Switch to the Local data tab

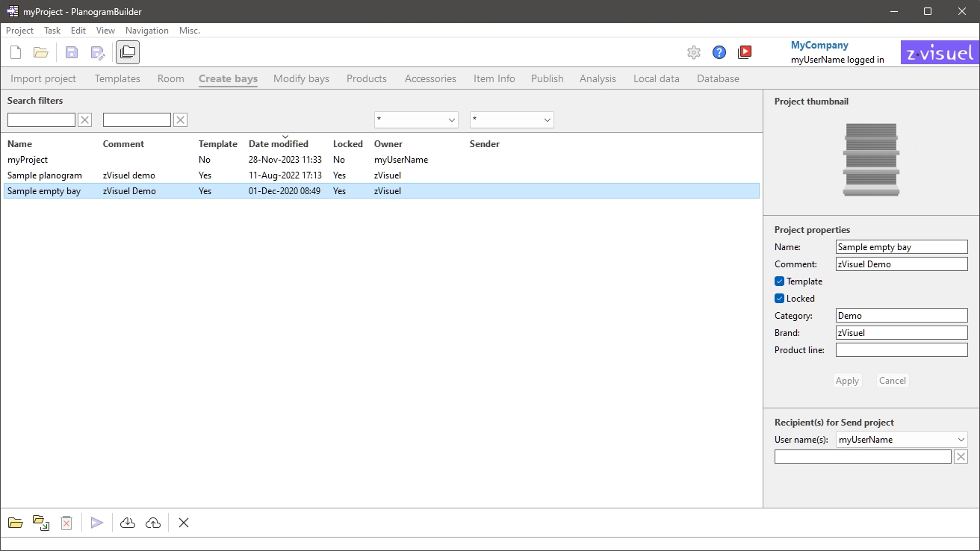tap(657, 78)
